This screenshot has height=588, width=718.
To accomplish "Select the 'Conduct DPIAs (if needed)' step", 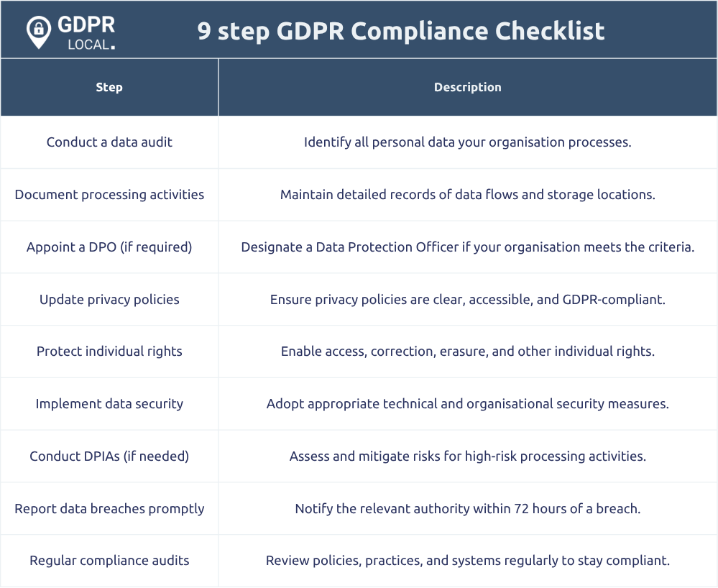I will pyautogui.click(x=109, y=456).
